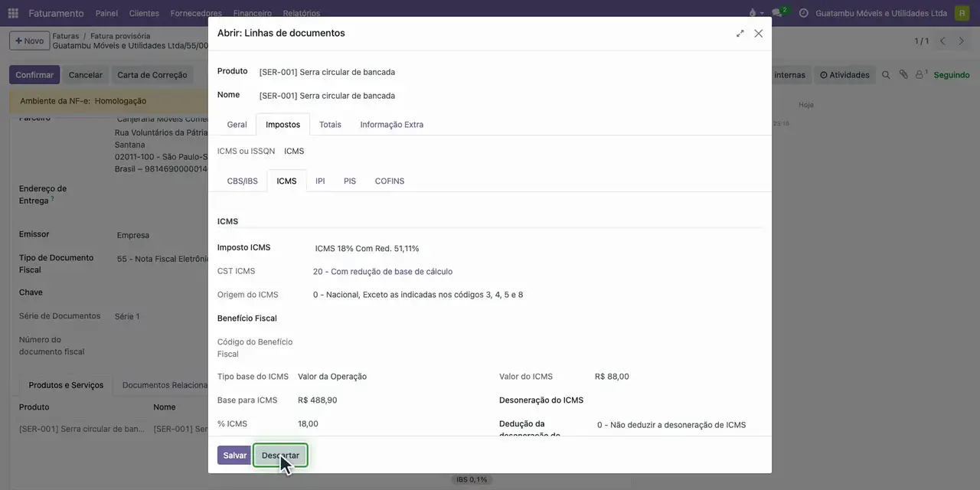Click the Série 1 document series value

click(127, 316)
